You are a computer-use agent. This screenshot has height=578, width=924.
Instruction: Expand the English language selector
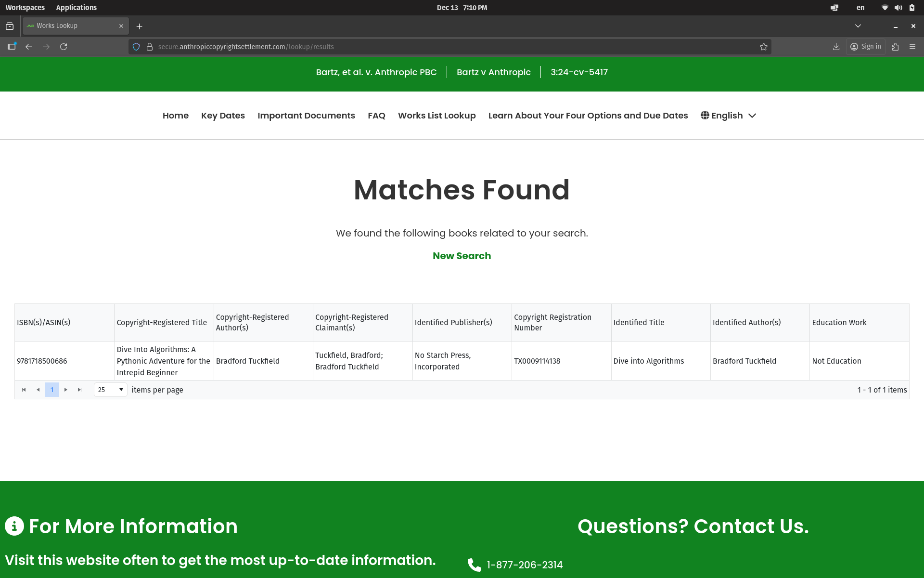729,116
